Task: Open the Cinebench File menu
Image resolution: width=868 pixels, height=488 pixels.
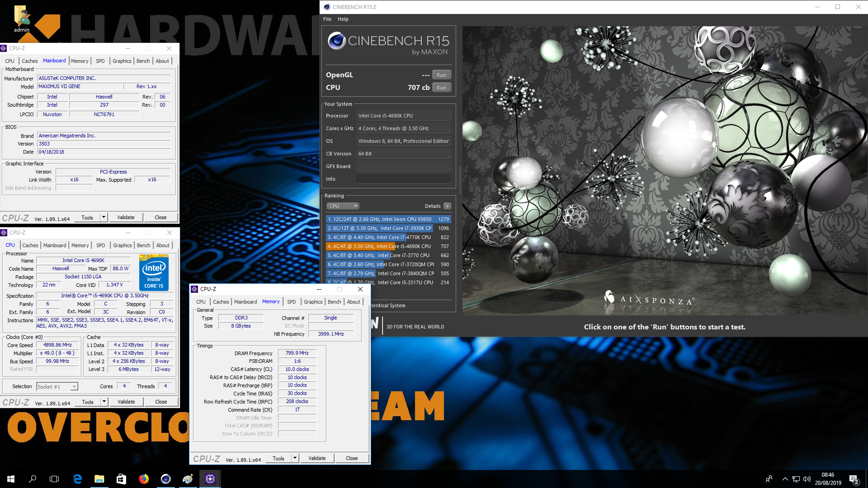Action: click(x=327, y=19)
